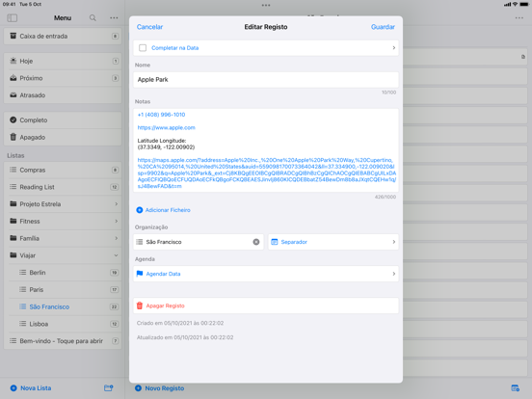532x399 pixels.
Task: Open Caixa de entrada inbox
Action: click(x=63, y=36)
